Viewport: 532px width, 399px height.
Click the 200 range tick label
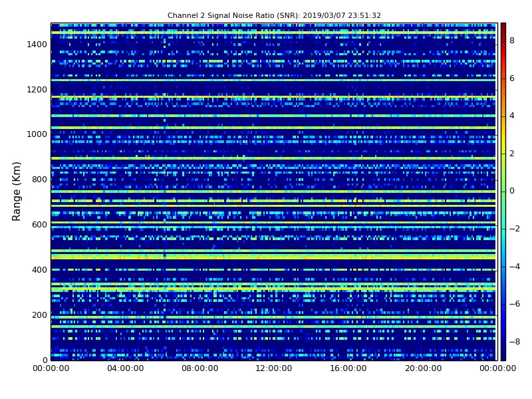pos(39,315)
